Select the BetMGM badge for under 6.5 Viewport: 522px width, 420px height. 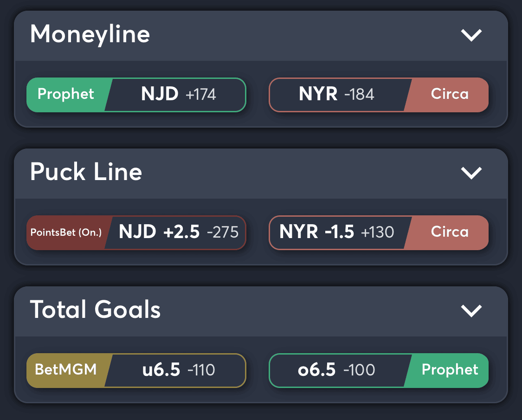click(x=66, y=370)
